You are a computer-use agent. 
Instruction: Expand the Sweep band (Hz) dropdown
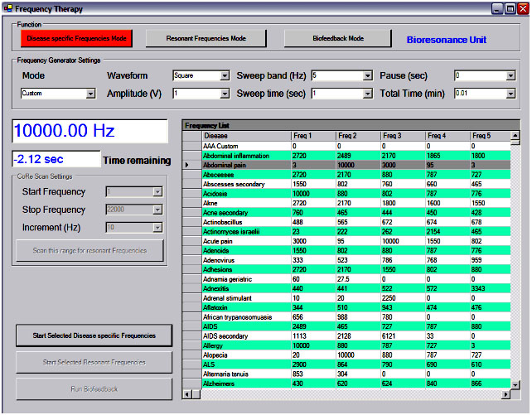367,75
